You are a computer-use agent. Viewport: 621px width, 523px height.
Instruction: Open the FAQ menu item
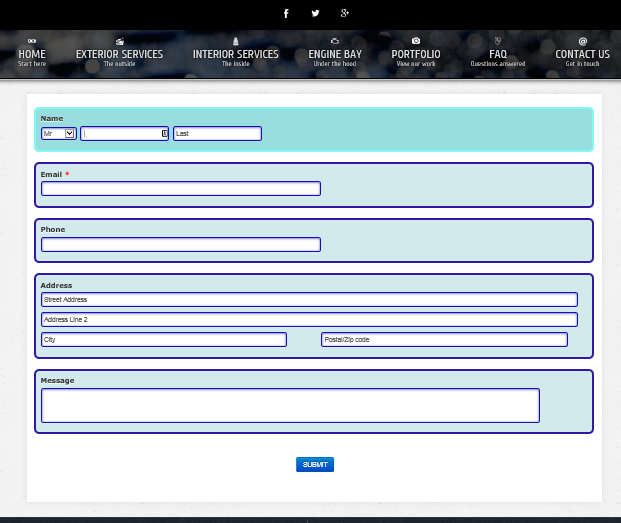(498, 55)
